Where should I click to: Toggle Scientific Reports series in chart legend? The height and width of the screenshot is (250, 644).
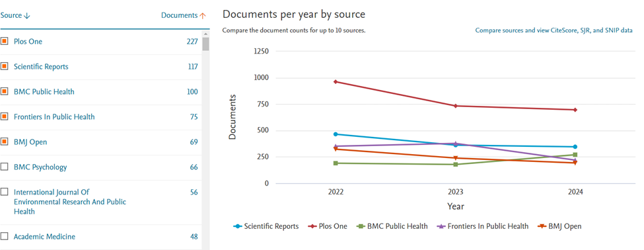pyautogui.click(x=266, y=226)
